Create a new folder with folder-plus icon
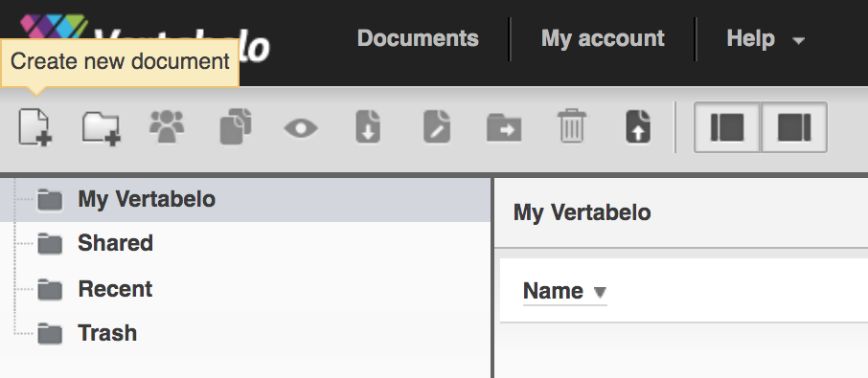This screenshot has height=378, width=868. click(102, 129)
